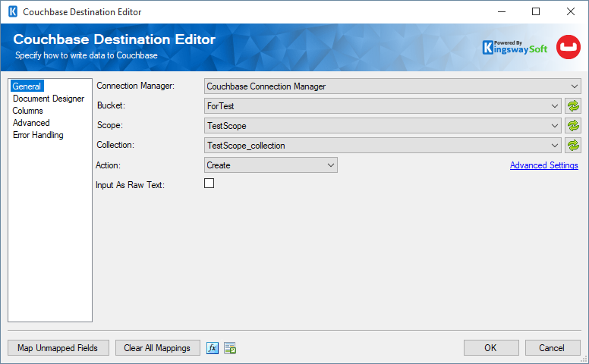
Task: Click Clear All Mappings button
Action: 157,348
